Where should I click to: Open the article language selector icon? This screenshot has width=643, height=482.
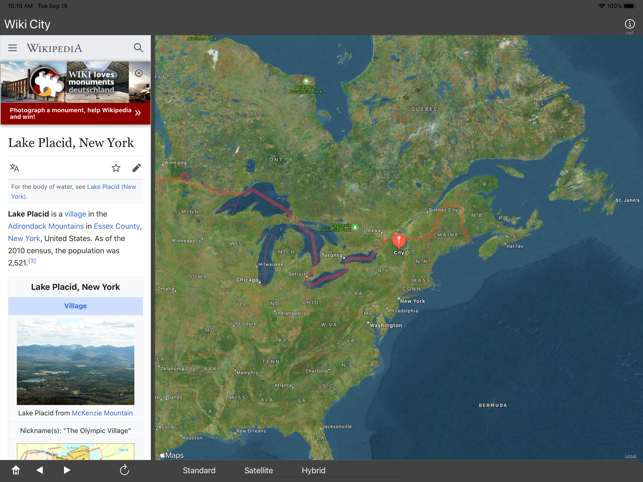point(14,168)
